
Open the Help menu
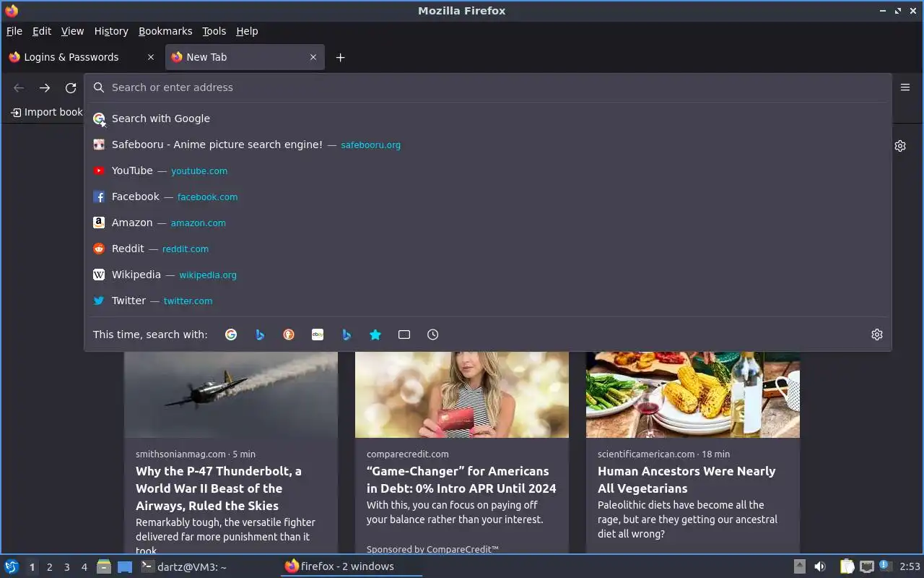(247, 31)
